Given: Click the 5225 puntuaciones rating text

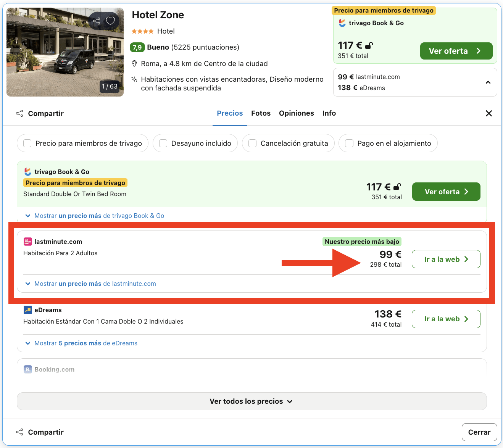Looking at the screenshot, I should tap(205, 47).
